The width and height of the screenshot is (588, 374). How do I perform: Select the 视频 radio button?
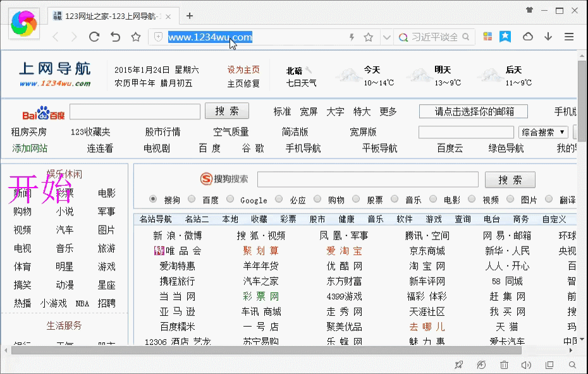point(472,199)
